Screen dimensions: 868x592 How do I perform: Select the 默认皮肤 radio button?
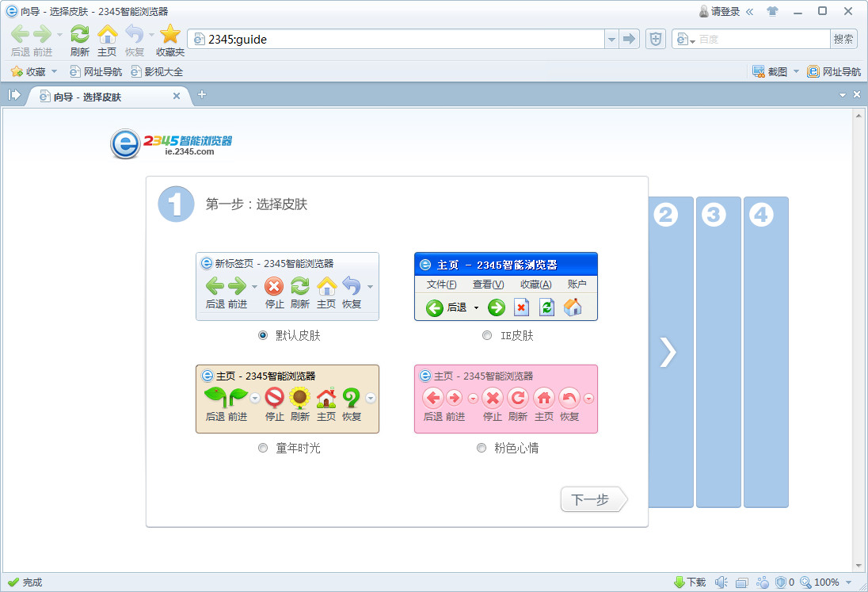[263, 335]
